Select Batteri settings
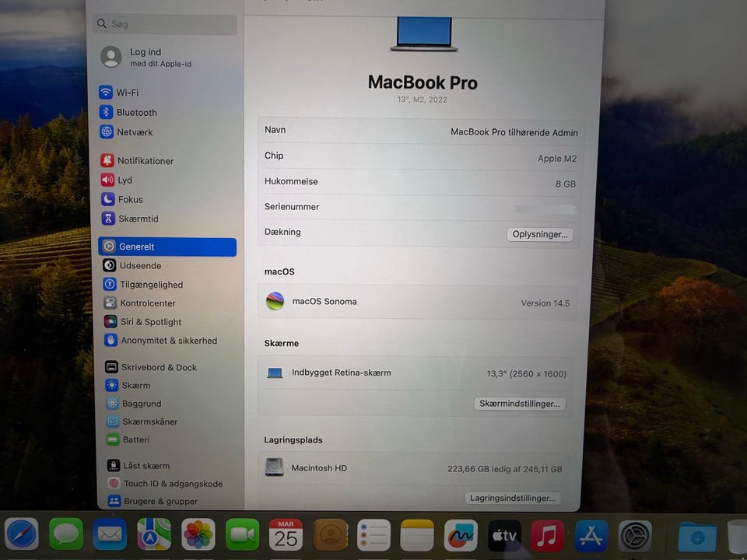Image resolution: width=747 pixels, height=560 pixels. [128, 439]
